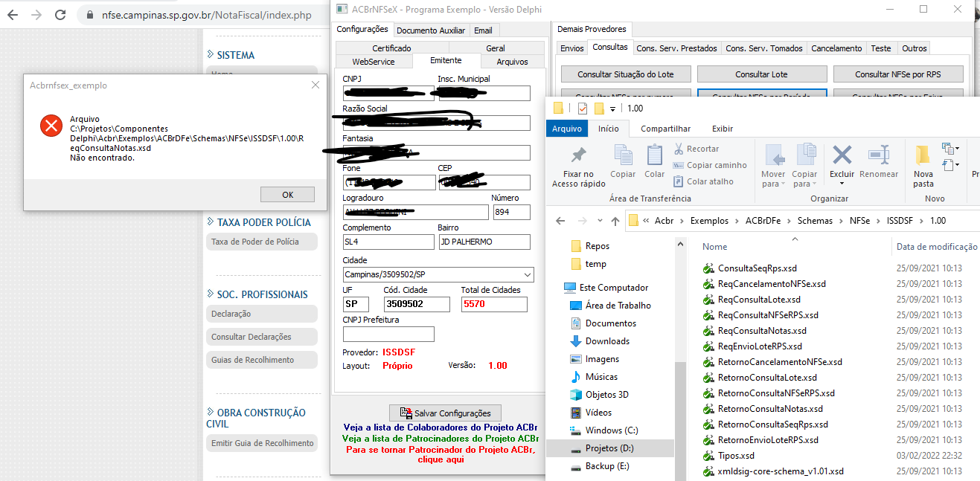Viewport: 980px width, 481px height.
Task: Click Salvar Configurações button
Action: (x=445, y=413)
